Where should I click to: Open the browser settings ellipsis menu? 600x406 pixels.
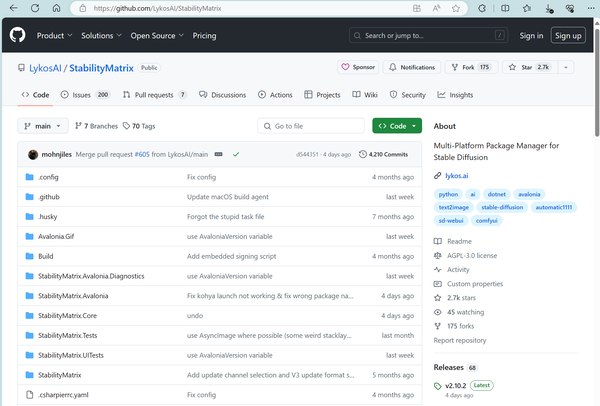click(591, 8)
